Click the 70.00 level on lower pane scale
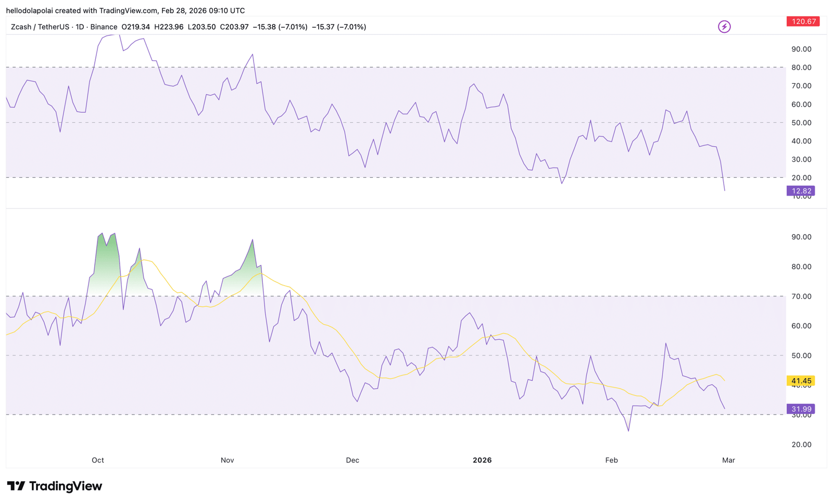 [x=801, y=296]
